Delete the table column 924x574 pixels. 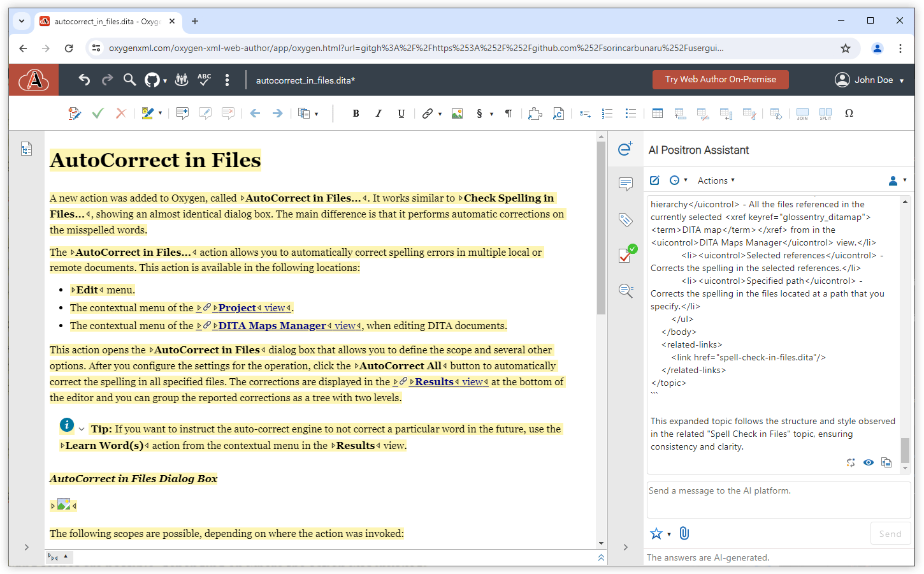(x=749, y=114)
